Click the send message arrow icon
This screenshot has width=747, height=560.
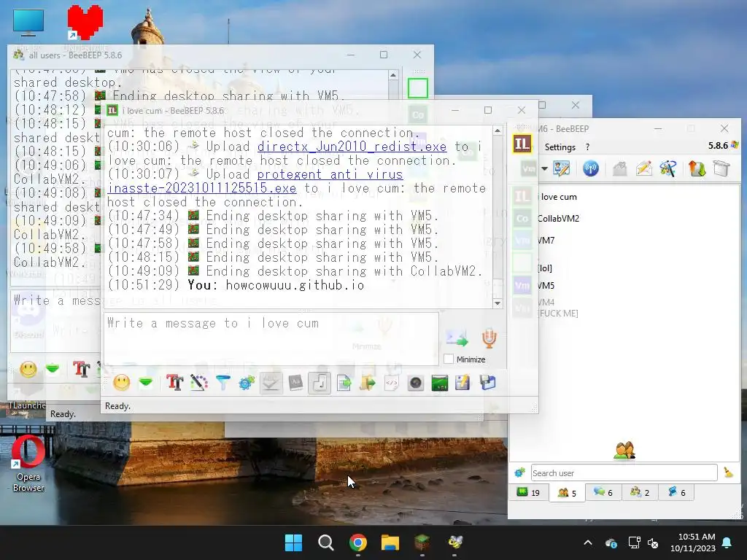[x=457, y=338]
